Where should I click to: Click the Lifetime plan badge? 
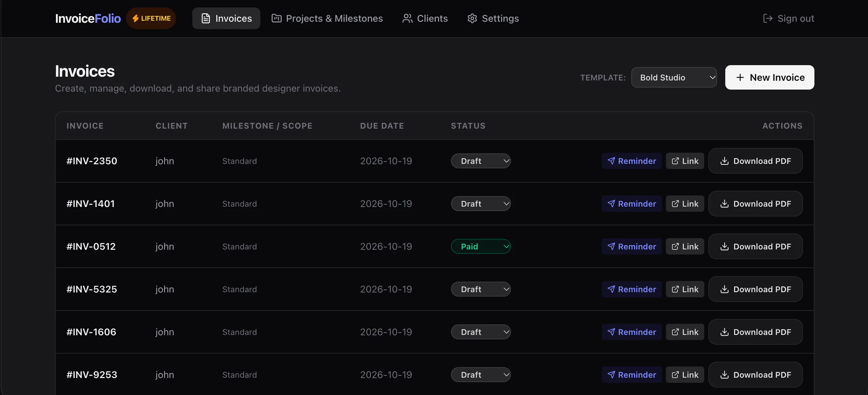coord(151,18)
